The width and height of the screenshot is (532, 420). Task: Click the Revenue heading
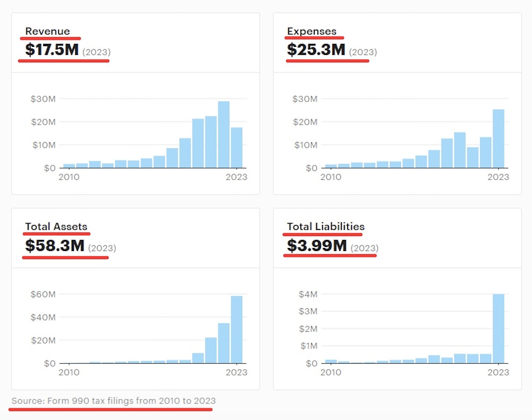pyautogui.click(x=48, y=31)
